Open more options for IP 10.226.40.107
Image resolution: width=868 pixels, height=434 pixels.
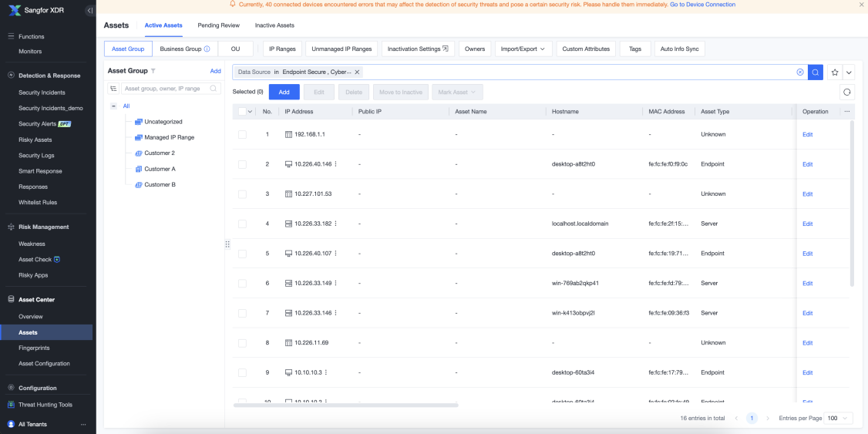coord(335,254)
